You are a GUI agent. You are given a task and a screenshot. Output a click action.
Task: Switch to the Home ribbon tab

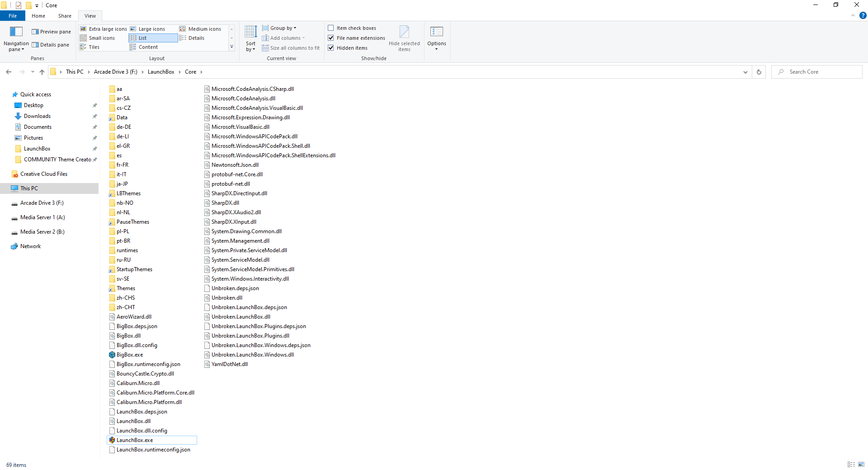tap(38, 16)
